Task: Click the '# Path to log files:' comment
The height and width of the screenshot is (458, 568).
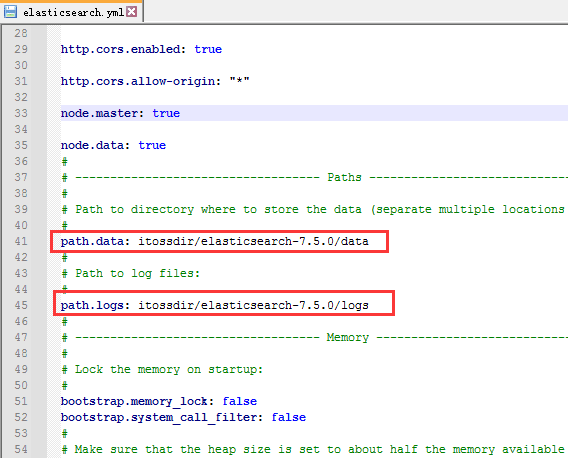Action: (x=131, y=273)
